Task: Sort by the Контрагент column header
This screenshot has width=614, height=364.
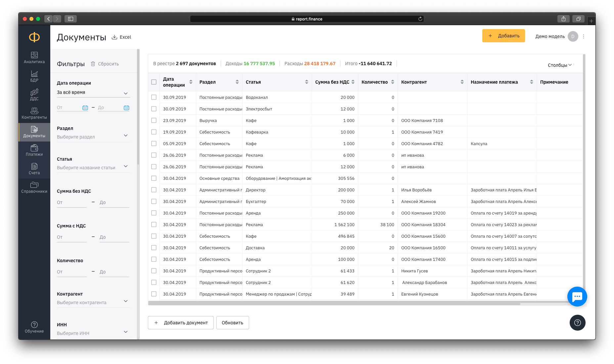Action: click(432, 82)
